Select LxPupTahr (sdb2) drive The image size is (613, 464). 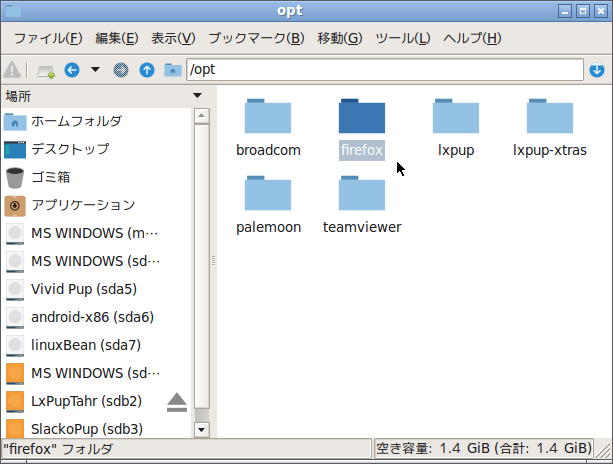pyautogui.click(x=96, y=401)
